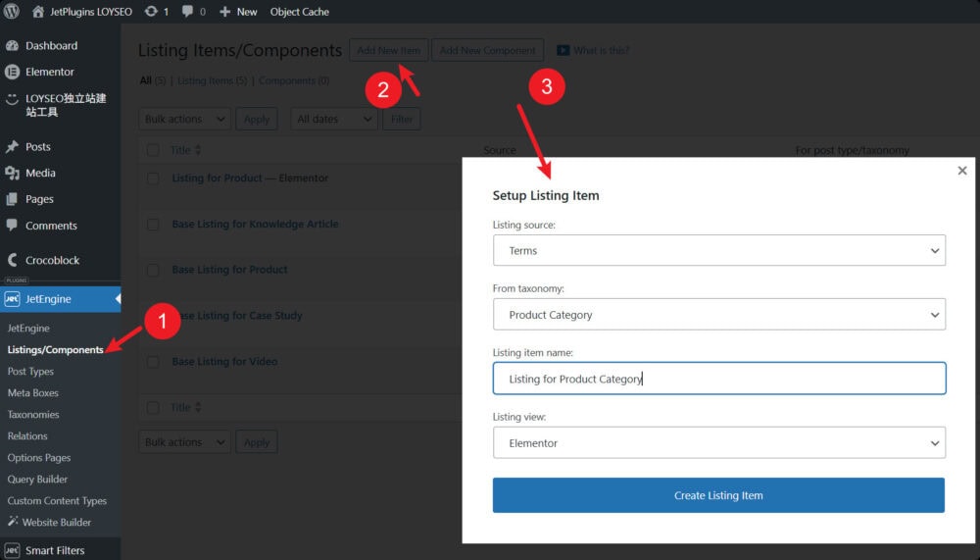Viewport: 980px width, 560px height.
Task: Click the Media library icon
Action: [x=12, y=173]
